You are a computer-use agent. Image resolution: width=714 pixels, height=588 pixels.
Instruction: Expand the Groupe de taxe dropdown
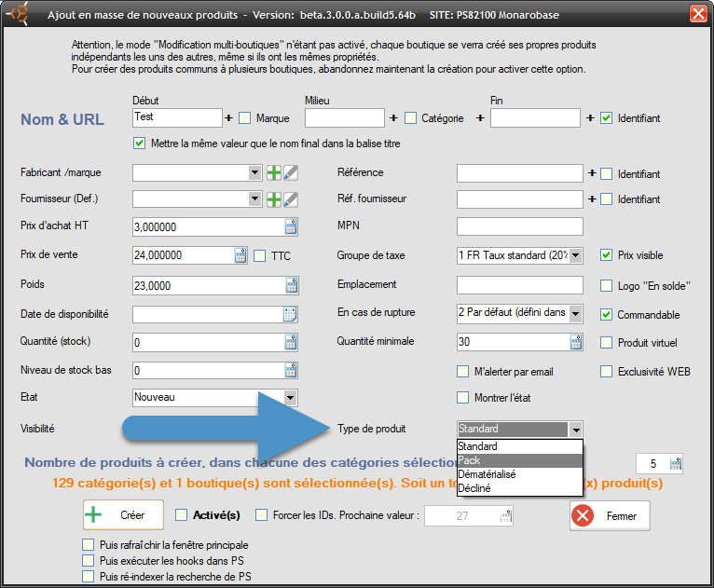pyautogui.click(x=575, y=255)
